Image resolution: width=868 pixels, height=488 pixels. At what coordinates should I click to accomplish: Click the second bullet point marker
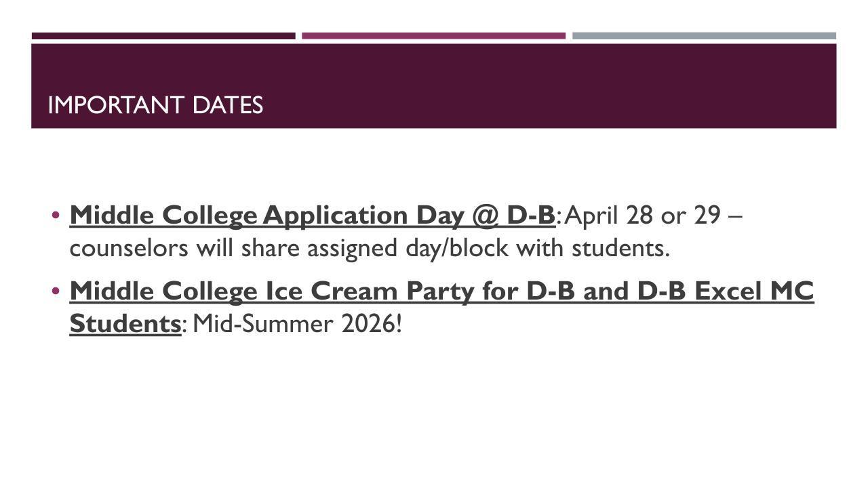click(x=56, y=291)
